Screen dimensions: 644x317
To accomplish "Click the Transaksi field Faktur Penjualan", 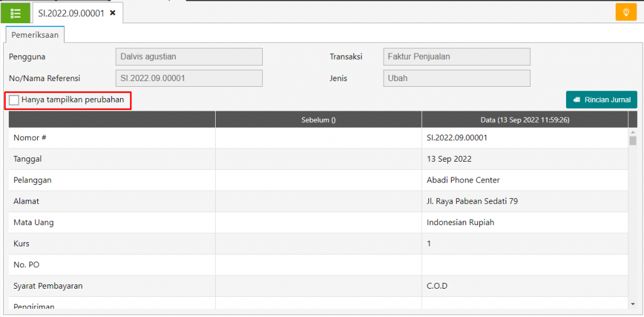I will 457,57.
